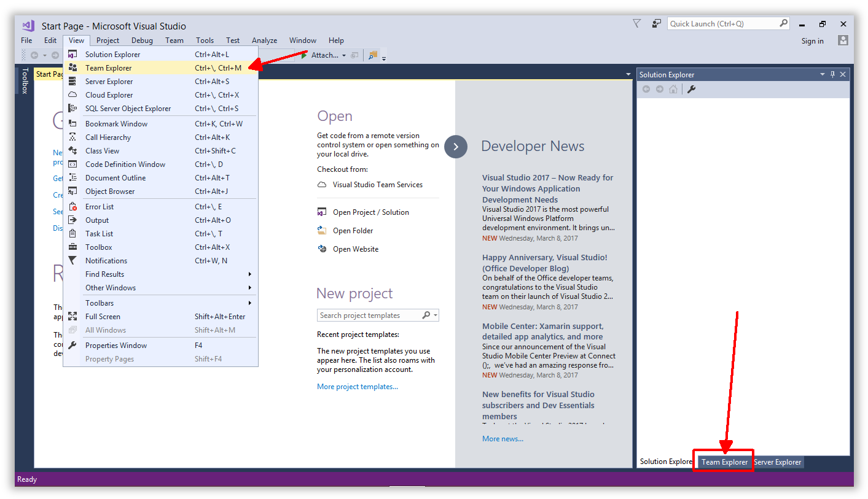Click the Solution Explorer home icon
The width and height of the screenshot is (868, 499).
673,89
